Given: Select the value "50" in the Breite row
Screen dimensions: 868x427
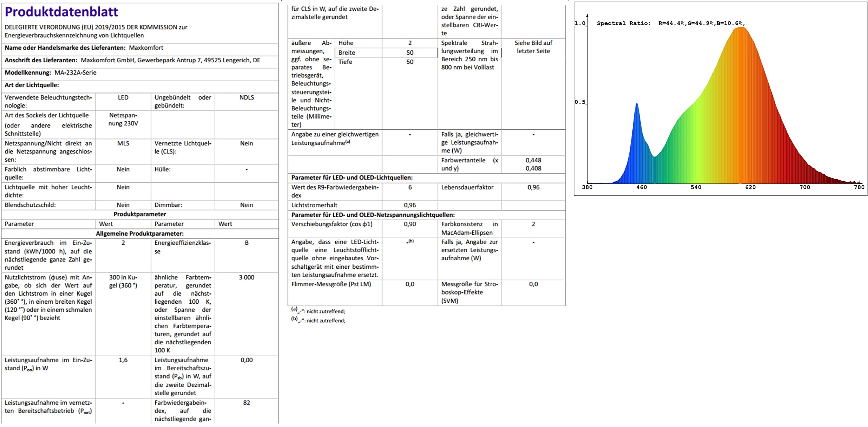Looking at the screenshot, I should tap(410, 53).
